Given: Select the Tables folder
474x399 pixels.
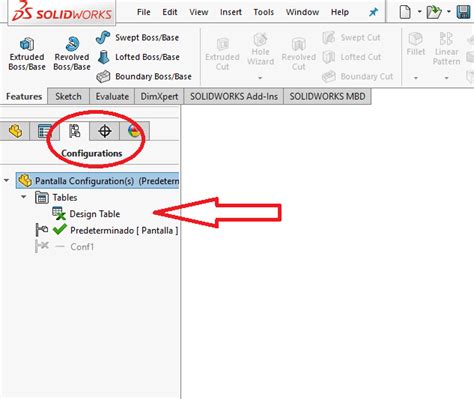Looking at the screenshot, I should tap(56, 197).
